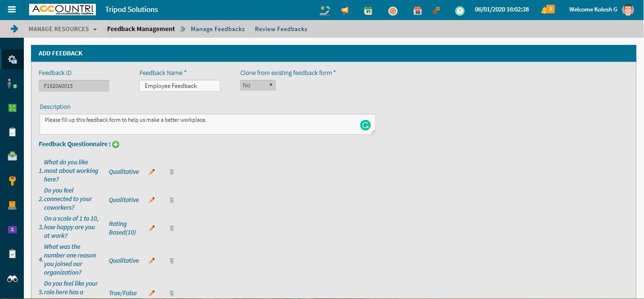Open the Manage Resources dropdown
The image size is (644, 299).
[62, 29]
